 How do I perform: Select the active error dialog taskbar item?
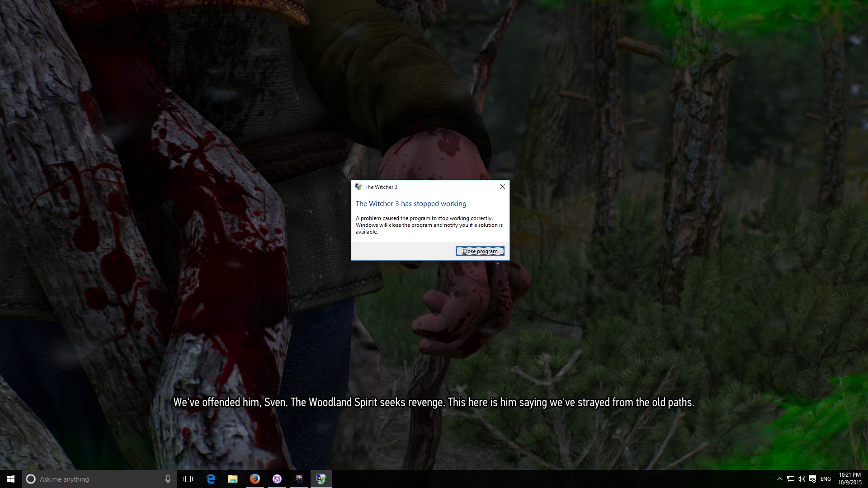pyautogui.click(x=321, y=479)
